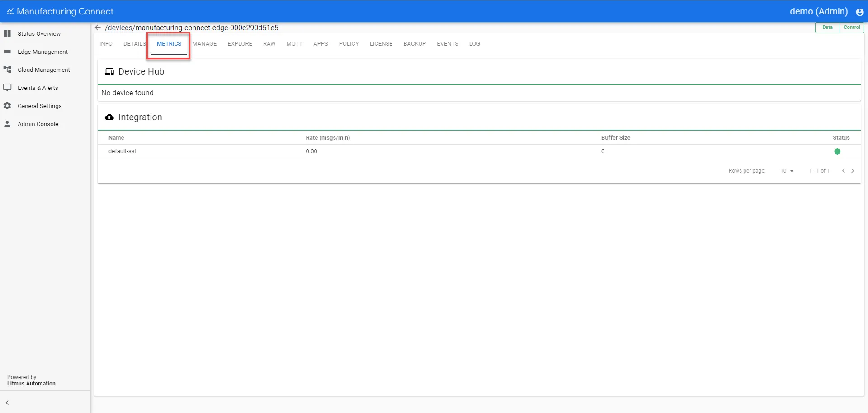Click the Name column header
Screen dimensions: 868x413
[116, 138]
